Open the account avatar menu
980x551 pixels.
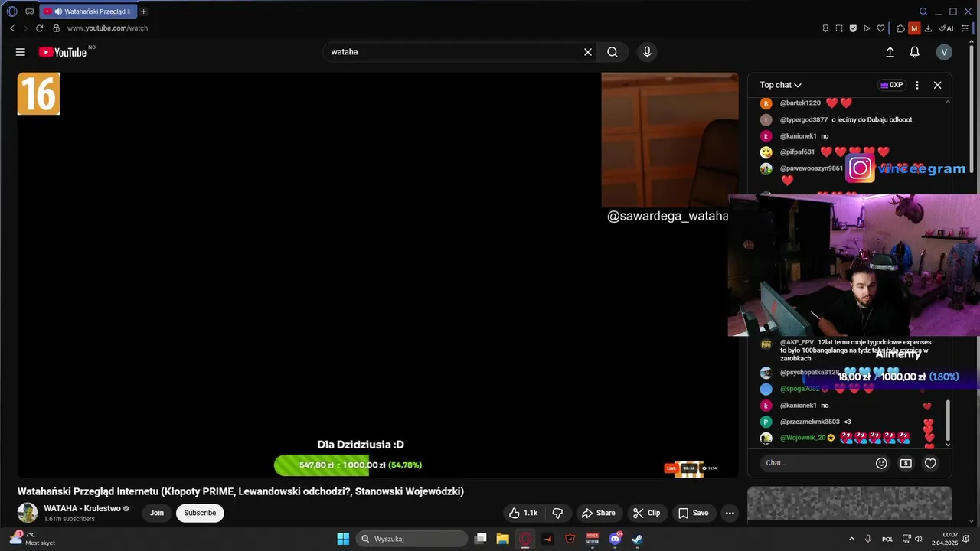(944, 52)
